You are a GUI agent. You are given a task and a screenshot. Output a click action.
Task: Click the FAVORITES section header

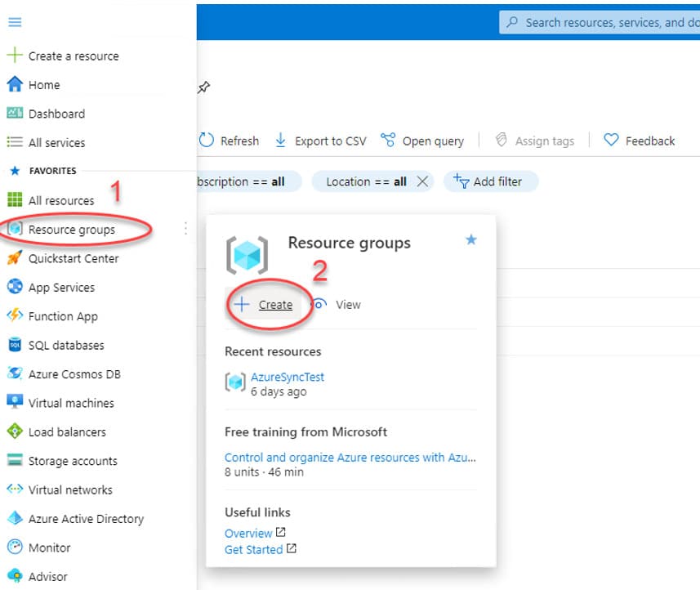click(52, 171)
